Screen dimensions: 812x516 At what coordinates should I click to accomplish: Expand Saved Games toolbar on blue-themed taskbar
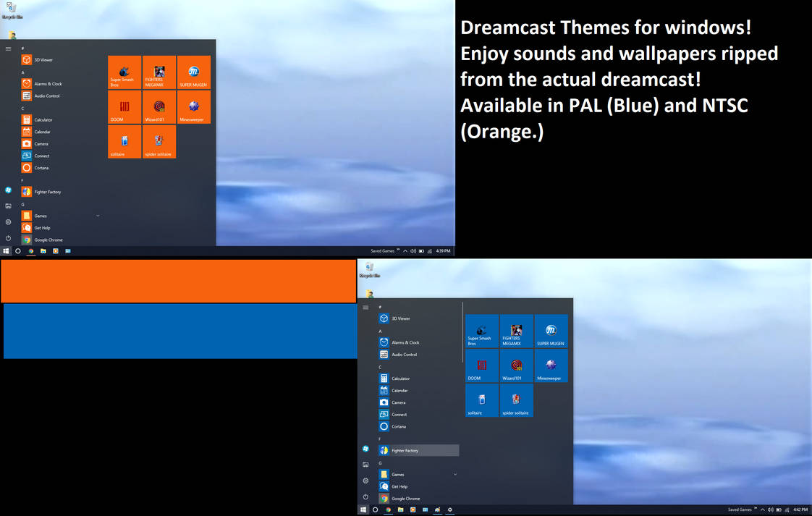tap(756, 508)
